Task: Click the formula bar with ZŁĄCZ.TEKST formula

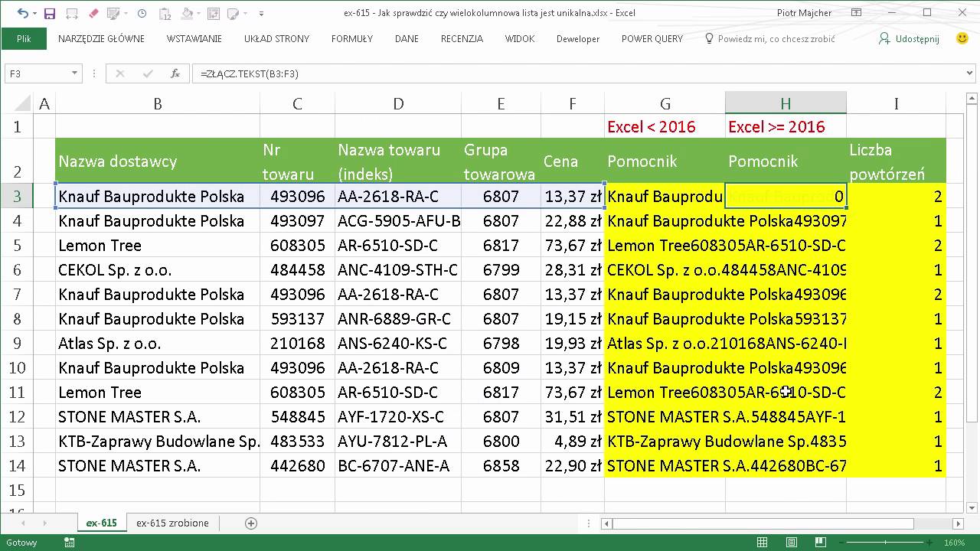Action: 577,73
